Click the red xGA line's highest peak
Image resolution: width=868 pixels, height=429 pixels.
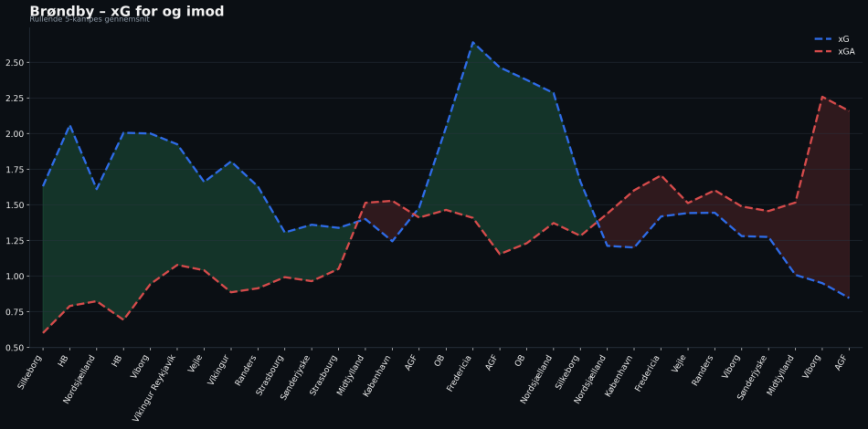(822, 97)
